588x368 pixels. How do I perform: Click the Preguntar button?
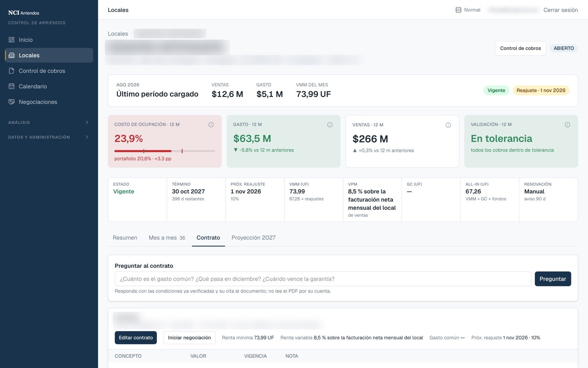tap(553, 279)
